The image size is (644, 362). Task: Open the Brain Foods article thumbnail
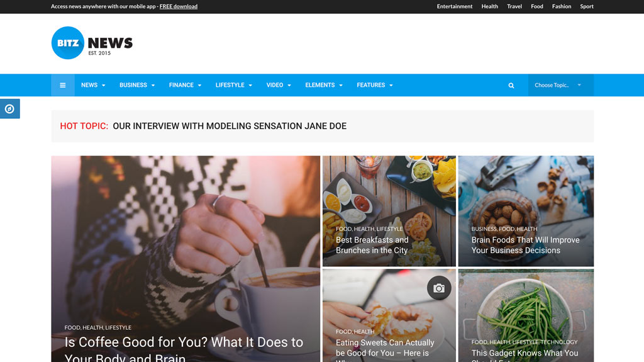coord(526,211)
